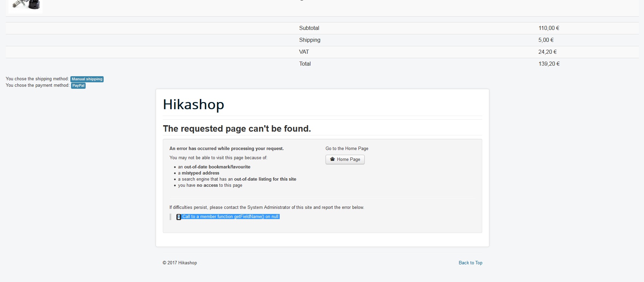Click the PayPal payment method badge
This screenshot has height=282, width=644.
pyautogui.click(x=78, y=85)
